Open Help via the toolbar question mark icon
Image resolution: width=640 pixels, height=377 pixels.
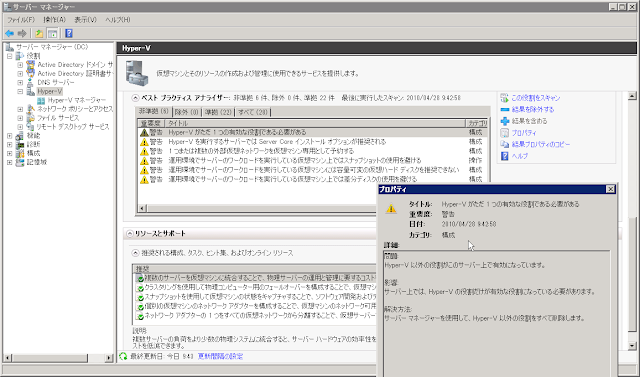pyautogui.click(x=69, y=33)
